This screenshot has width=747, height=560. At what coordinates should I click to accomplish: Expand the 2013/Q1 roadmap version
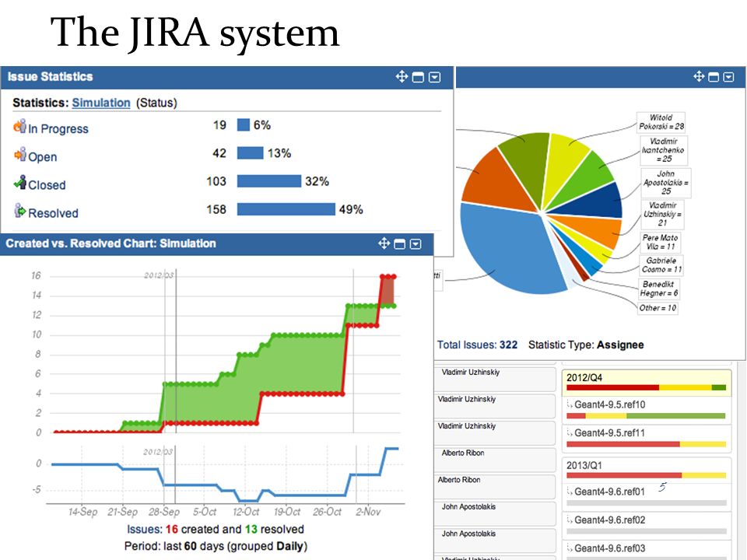(584, 465)
